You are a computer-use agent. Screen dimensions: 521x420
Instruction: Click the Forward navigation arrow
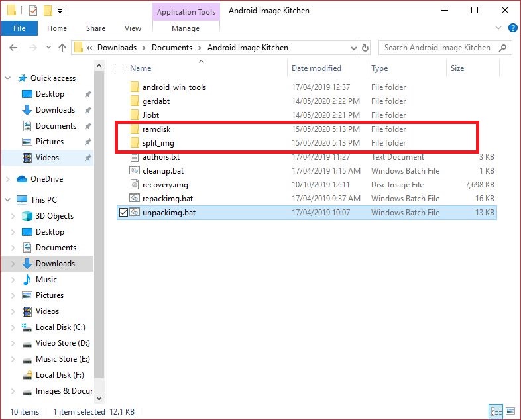(x=33, y=48)
